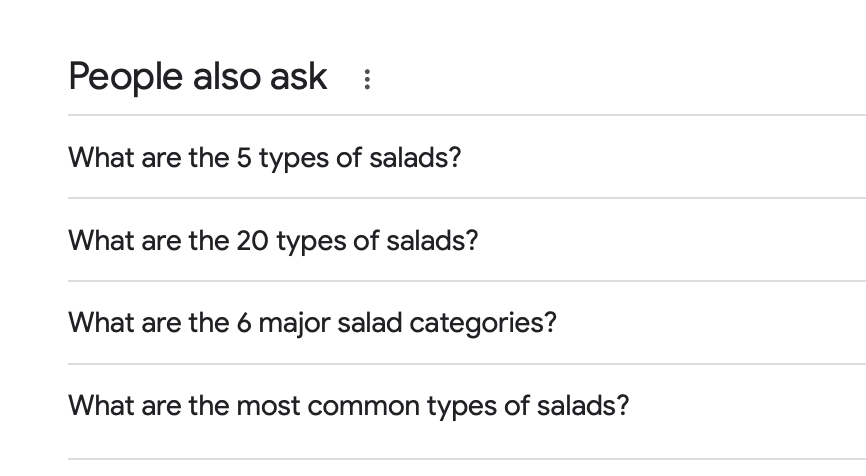866x476 pixels.
Task: Expand "What are the most common types of salads?"
Action: click(467, 411)
